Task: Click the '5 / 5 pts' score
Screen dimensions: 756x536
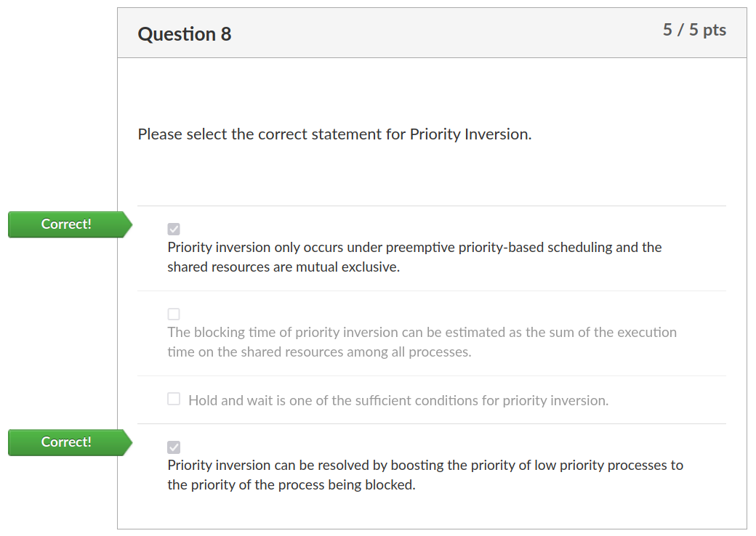Action: (x=694, y=30)
